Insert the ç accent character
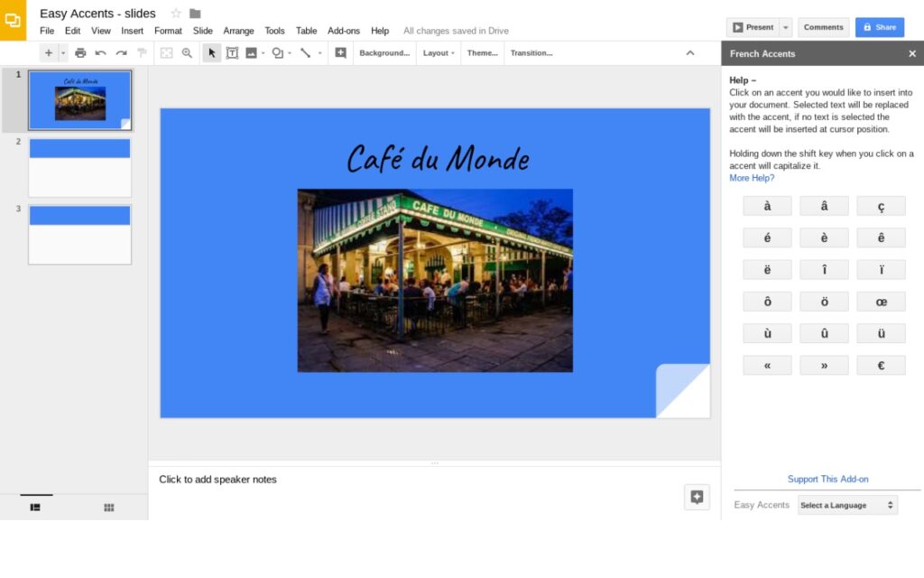The height and width of the screenshot is (578, 924). click(x=881, y=205)
